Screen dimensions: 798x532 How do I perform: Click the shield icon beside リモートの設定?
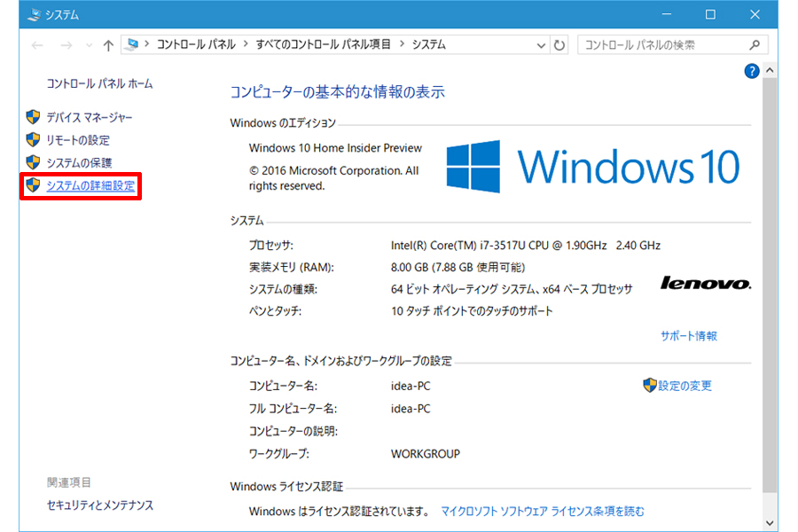coord(33,139)
